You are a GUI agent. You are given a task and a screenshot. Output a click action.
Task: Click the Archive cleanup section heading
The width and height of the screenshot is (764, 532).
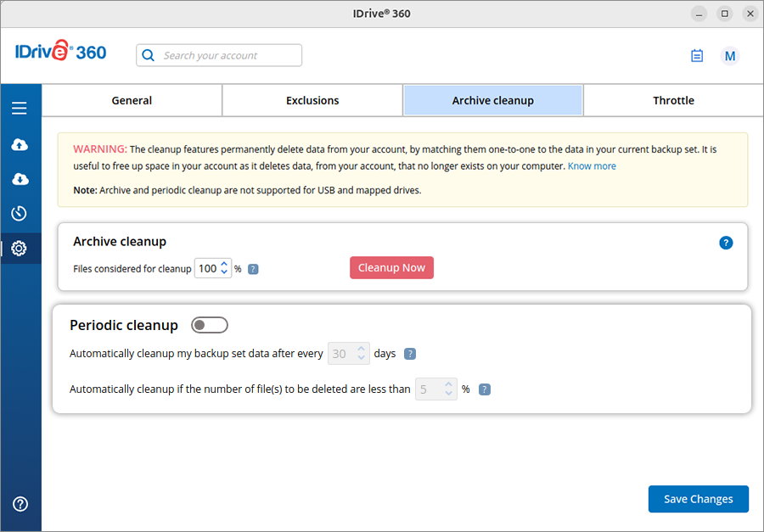120,241
